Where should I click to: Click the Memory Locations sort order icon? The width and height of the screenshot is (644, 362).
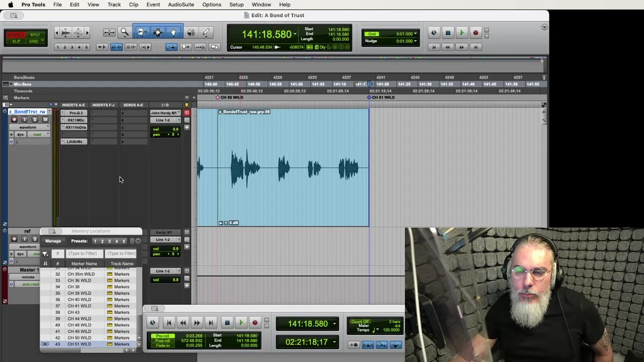coord(45,263)
